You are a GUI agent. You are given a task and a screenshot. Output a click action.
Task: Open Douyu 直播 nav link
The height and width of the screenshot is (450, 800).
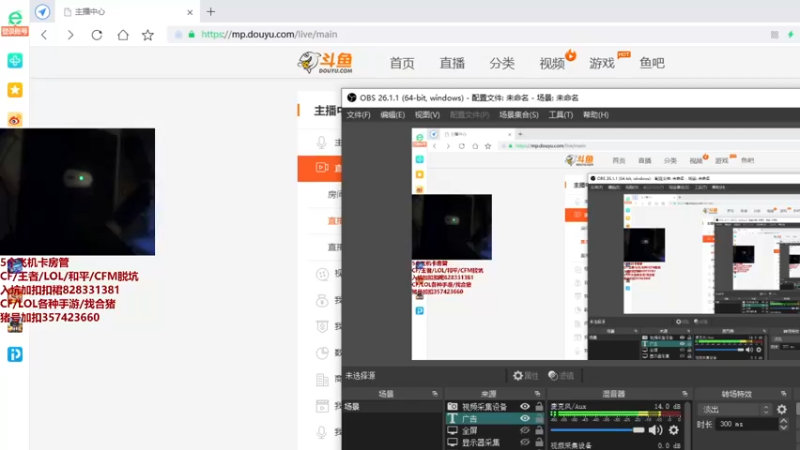452,63
